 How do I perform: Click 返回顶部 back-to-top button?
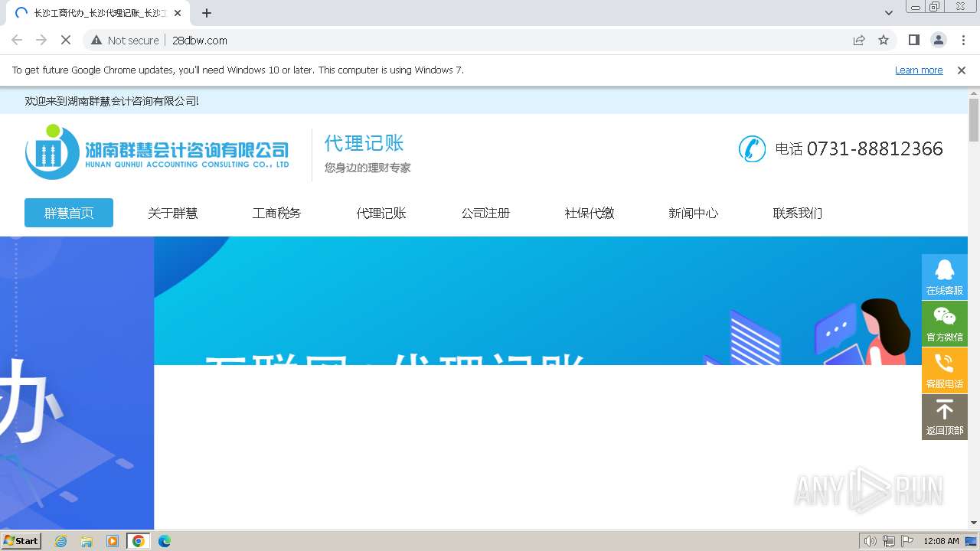(945, 417)
